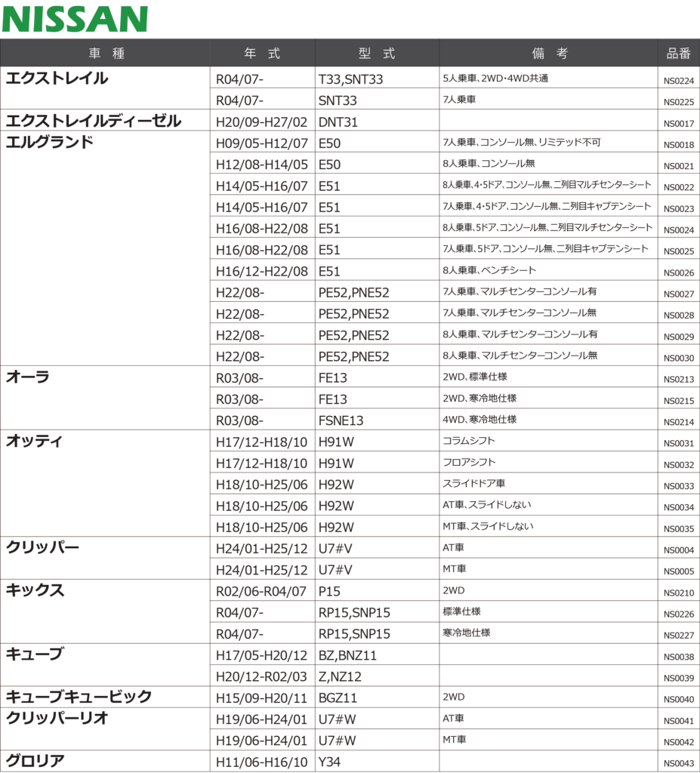Select part number NS0017

click(679, 124)
